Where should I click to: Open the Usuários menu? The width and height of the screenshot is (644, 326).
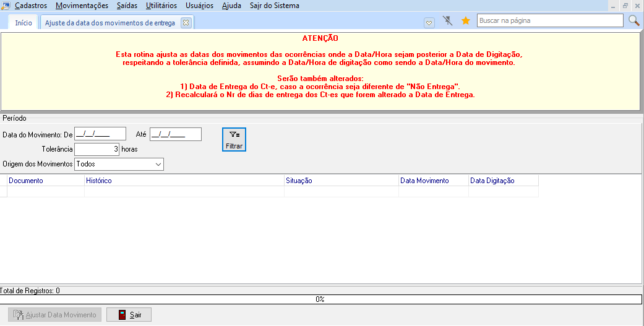point(199,6)
